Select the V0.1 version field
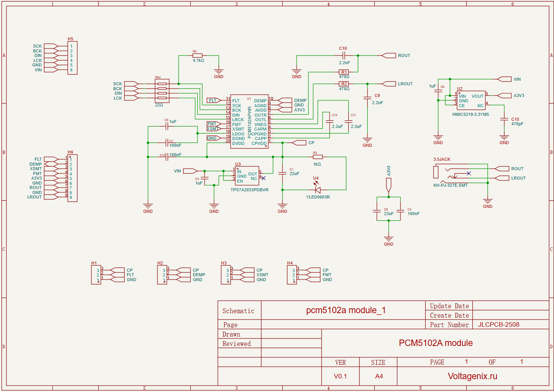 340,376
